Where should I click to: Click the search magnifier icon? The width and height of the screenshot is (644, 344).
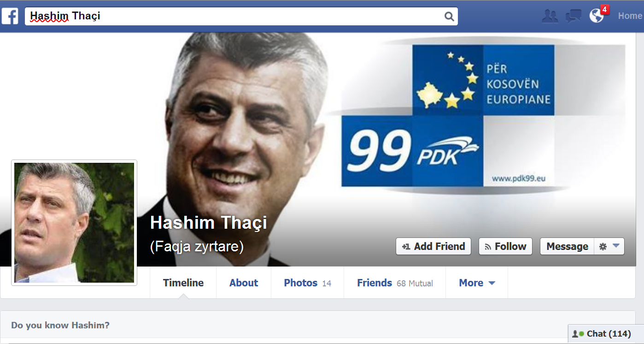(x=449, y=17)
